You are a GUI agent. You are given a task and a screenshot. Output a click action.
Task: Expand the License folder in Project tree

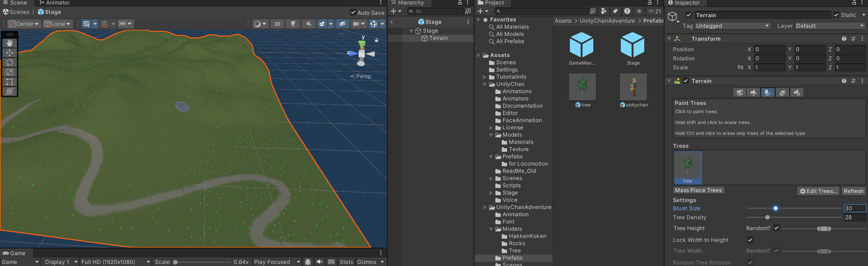pyautogui.click(x=491, y=128)
